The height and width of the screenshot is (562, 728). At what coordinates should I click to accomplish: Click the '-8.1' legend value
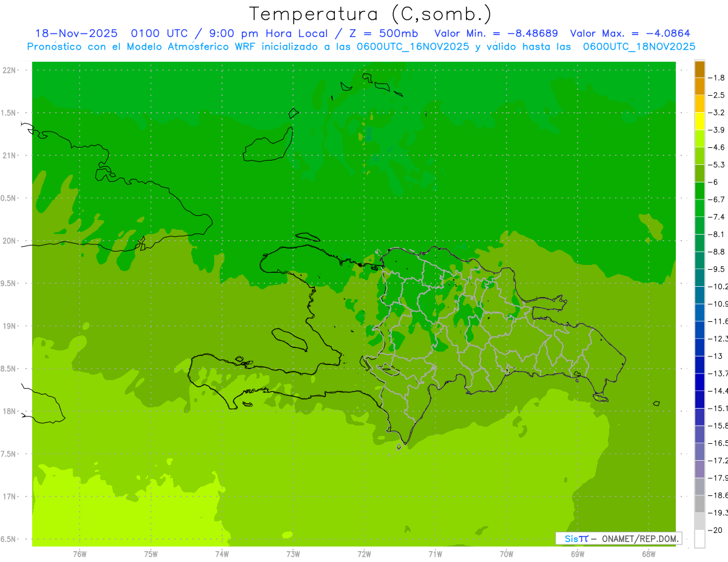pos(717,234)
